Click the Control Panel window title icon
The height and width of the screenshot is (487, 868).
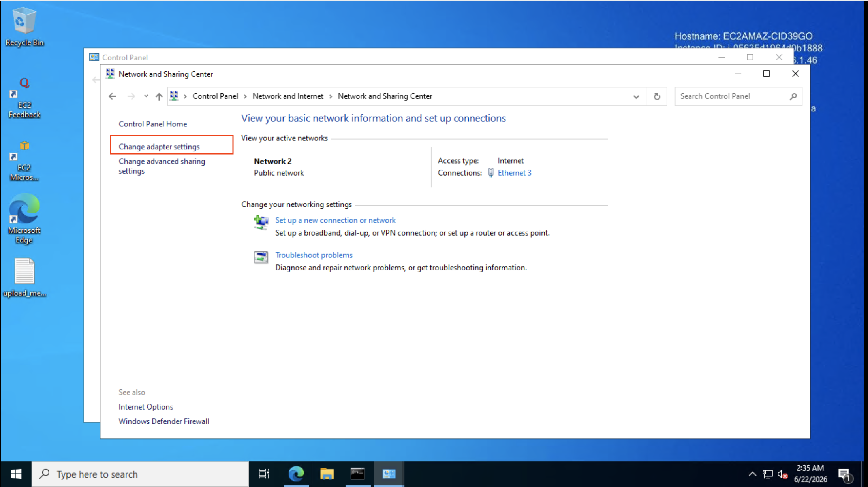pos(94,57)
